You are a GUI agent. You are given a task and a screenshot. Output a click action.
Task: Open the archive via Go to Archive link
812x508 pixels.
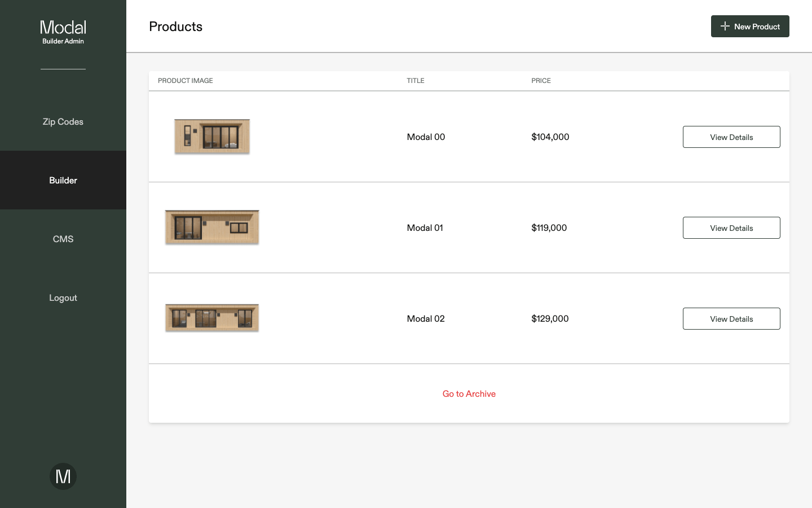469,393
